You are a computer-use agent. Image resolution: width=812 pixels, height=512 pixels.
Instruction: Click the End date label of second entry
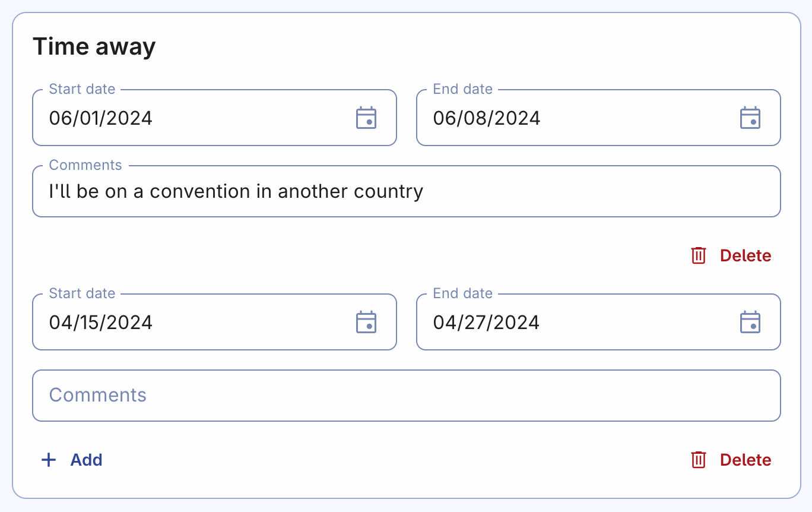[464, 293]
